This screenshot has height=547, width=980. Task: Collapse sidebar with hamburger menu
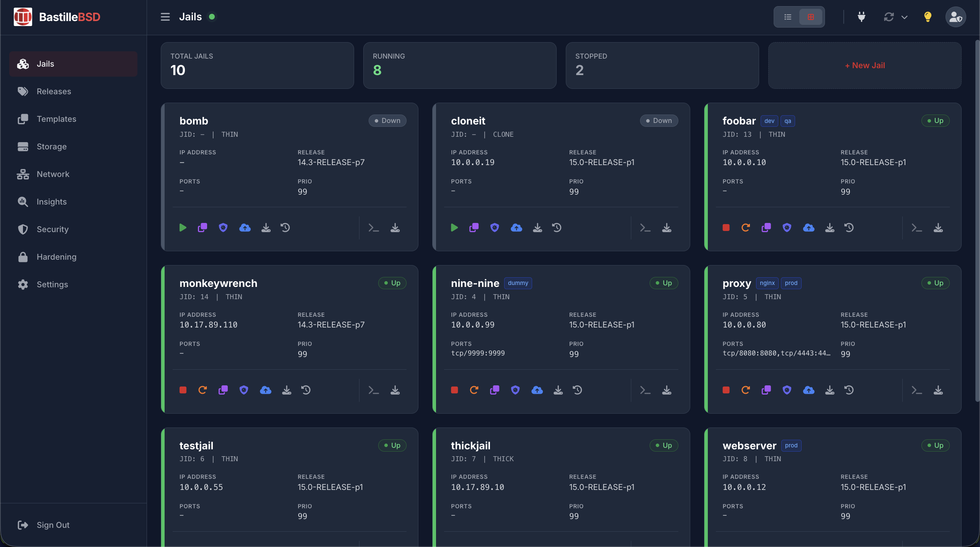coord(165,17)
